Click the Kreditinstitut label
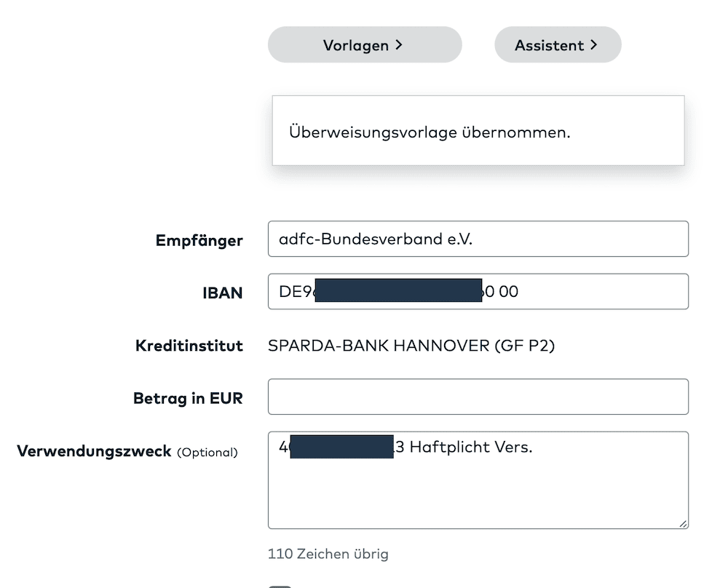Viewport: 728px width, 588px height. click(189, 346)
